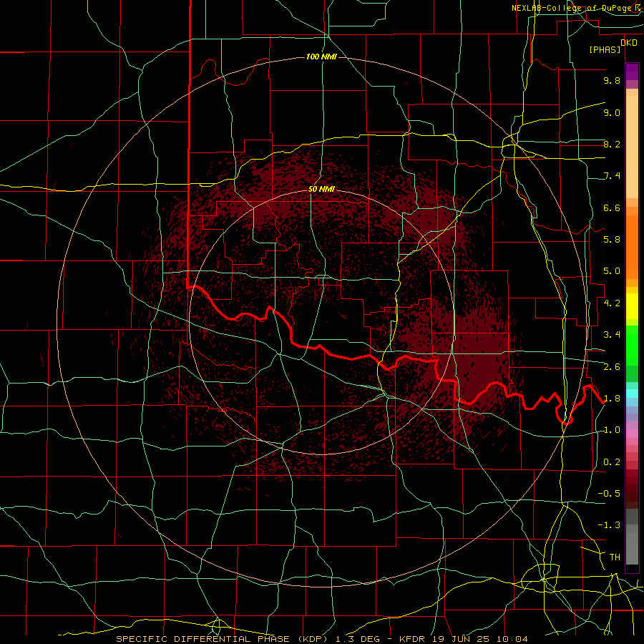Select the 2.6 scale label
Viewport: 644px width, 644px height.
pos(612,367)
